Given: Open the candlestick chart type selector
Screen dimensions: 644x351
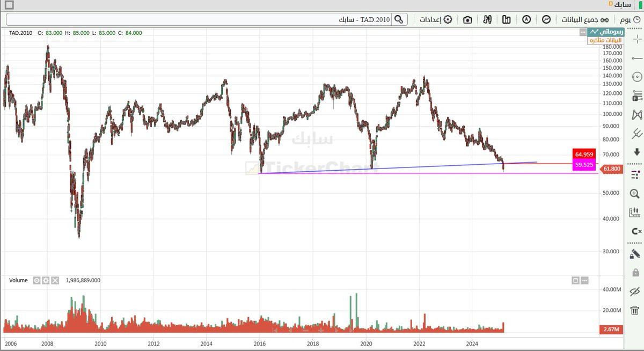Looking at the screenshot, I should (x=487, y=20).
